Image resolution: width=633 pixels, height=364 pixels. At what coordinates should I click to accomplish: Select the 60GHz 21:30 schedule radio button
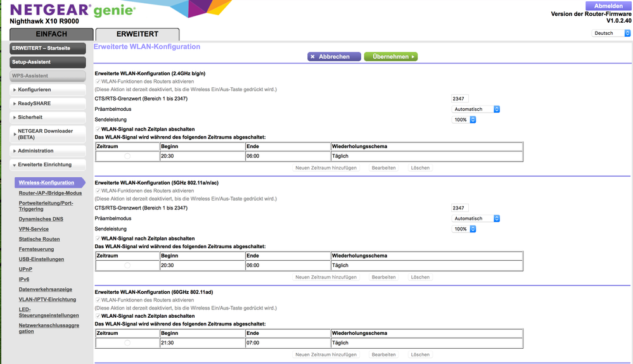pyautogui.click(x=127, y=342)
